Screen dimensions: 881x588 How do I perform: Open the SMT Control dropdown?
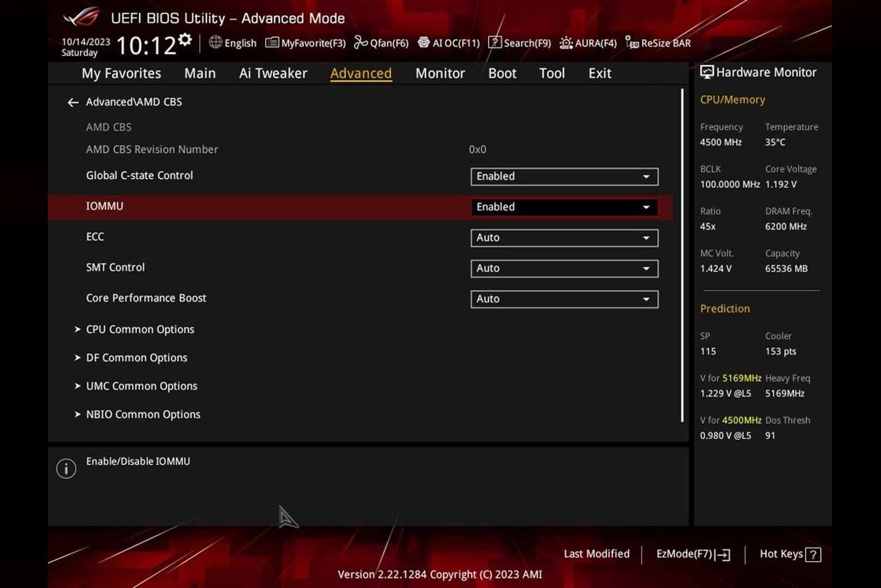564,268
